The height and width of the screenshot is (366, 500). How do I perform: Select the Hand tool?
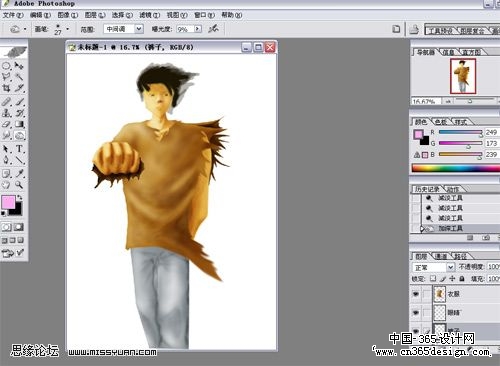coord(6,185)
